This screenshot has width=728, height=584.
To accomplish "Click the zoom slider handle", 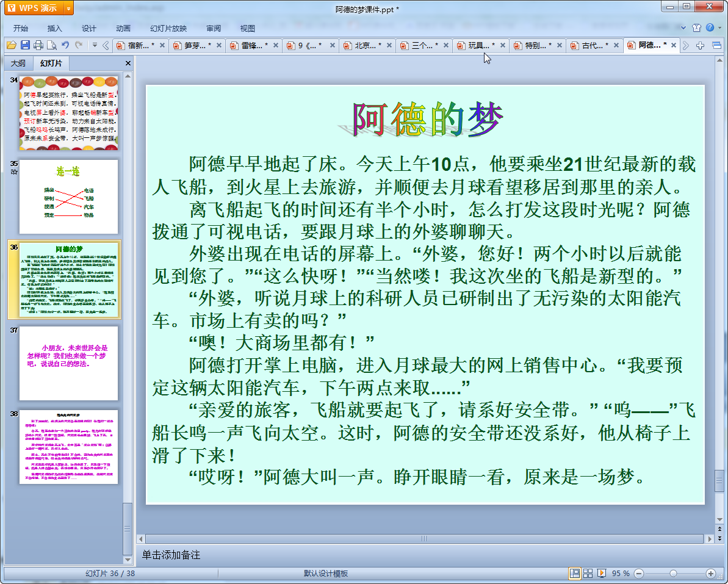I will (673, 574).
